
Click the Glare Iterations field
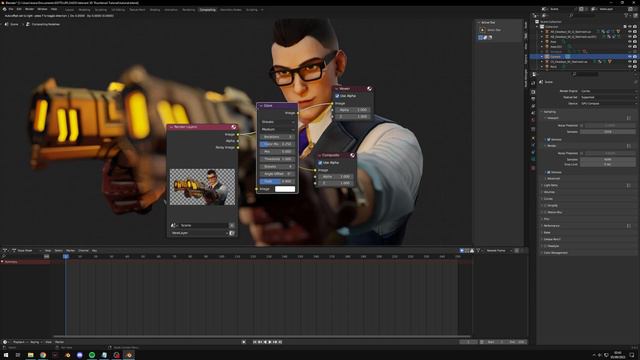pos(278,137)
